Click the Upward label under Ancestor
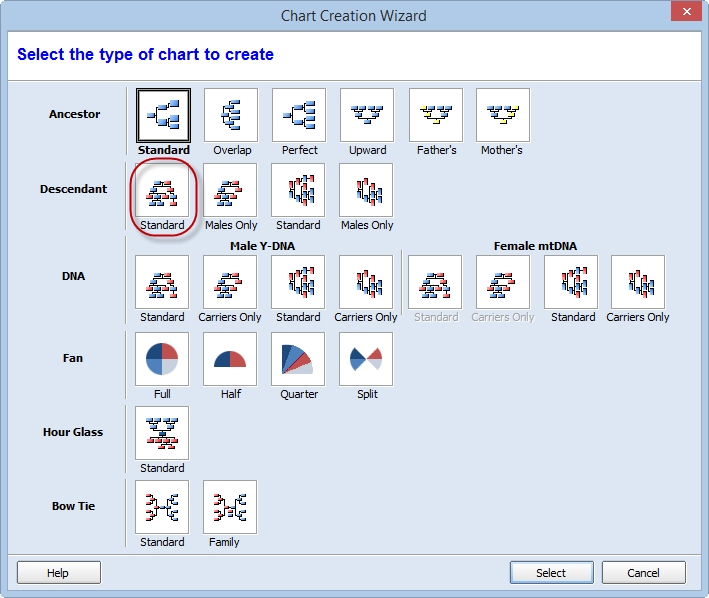 pos(368,151)
